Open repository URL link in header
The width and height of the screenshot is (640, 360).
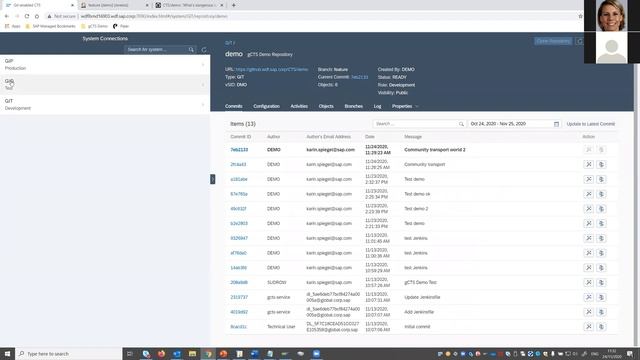[x=271, y=69]
